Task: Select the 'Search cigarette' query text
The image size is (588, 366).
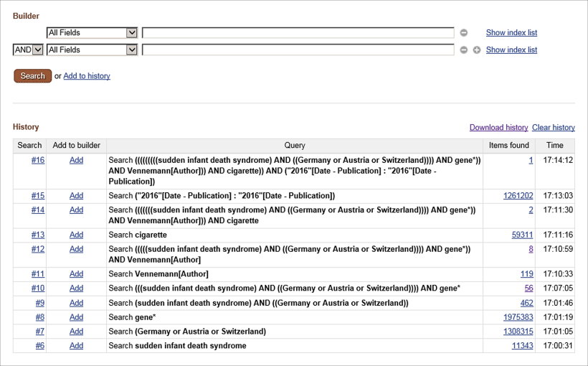Action: coord(138,235)
